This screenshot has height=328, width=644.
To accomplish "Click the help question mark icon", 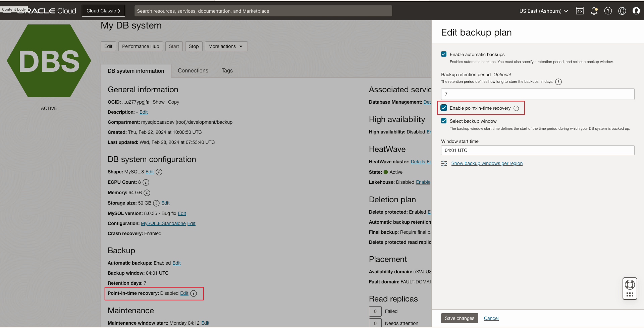I will [x=608, y=11].
